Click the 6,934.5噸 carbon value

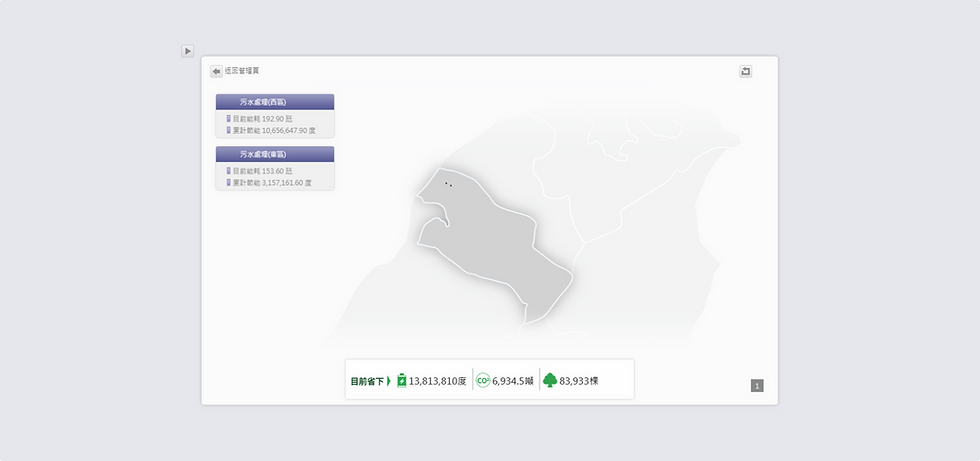tap(513, 381)
